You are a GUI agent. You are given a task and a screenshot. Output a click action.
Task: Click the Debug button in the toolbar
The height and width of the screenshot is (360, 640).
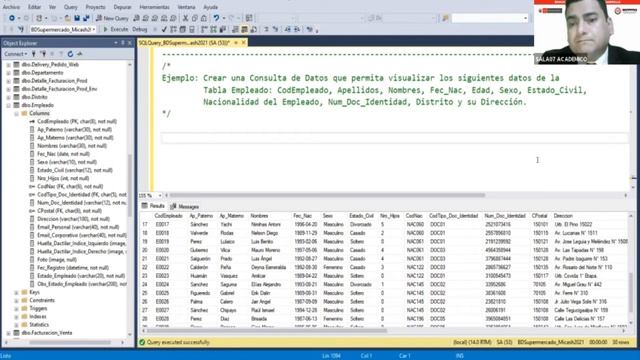pos(140,29)
